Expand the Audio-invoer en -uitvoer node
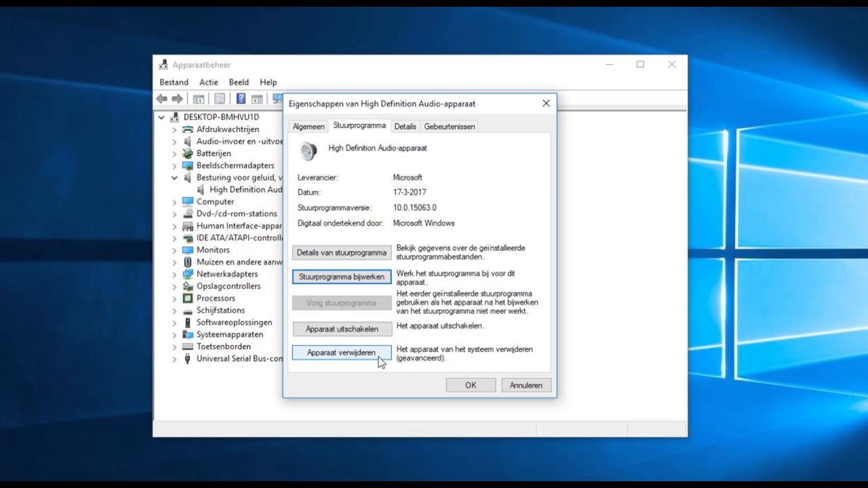868x488 pixels. click(x=174, y=142)
